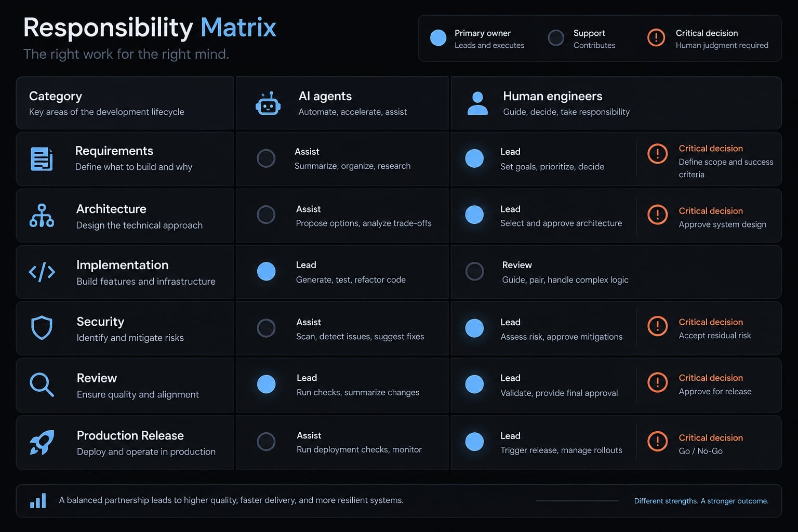The height and width of the screenshot is (532, 798).
Task: Click the Requirements category label
Action: 114,151
